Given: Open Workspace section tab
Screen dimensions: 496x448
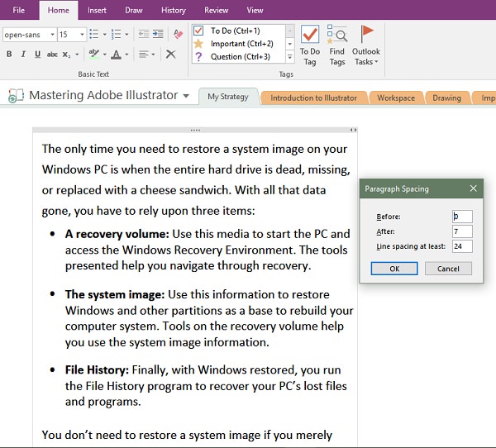Looking at the screenshot, I should pos(396,98).
